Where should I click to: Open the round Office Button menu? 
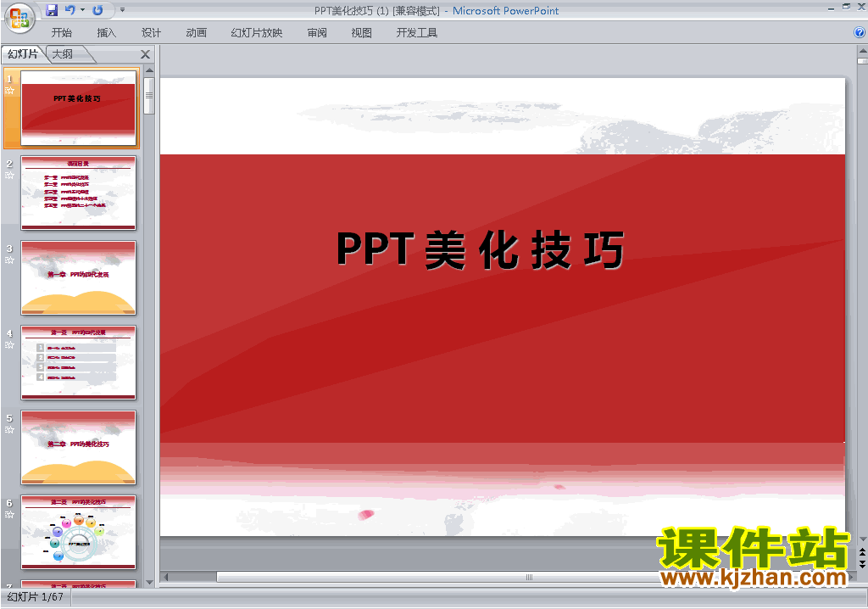tap(19, 17)
